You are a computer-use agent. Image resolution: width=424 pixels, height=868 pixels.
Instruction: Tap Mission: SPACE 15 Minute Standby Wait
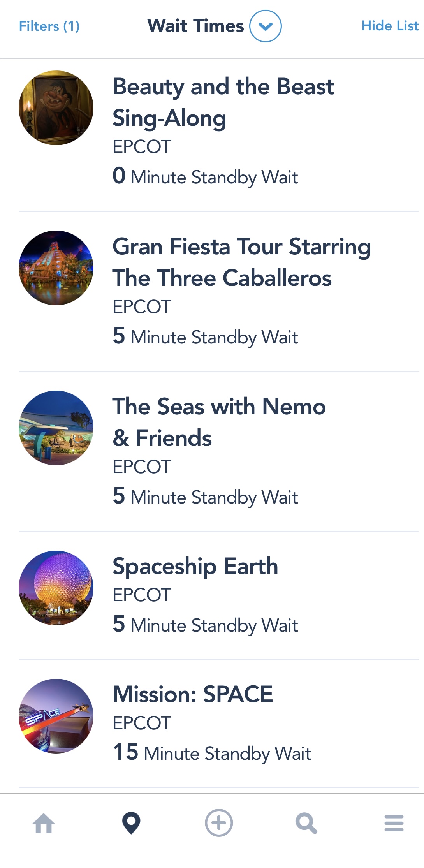[x=212, y=753]
